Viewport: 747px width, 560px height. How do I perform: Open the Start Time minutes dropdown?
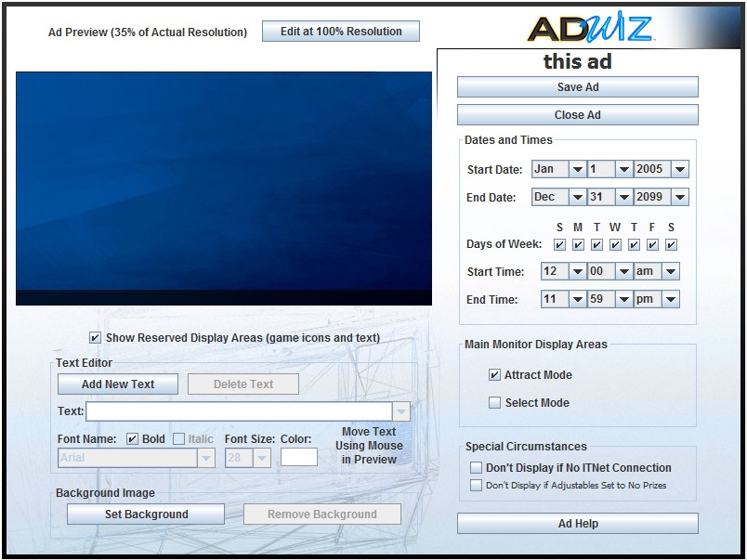point(623,271)
